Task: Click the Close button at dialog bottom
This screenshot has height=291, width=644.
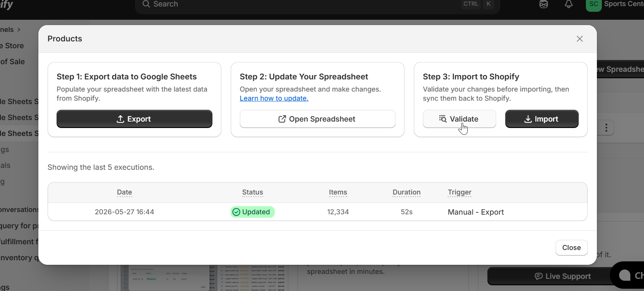Action: 571,248
